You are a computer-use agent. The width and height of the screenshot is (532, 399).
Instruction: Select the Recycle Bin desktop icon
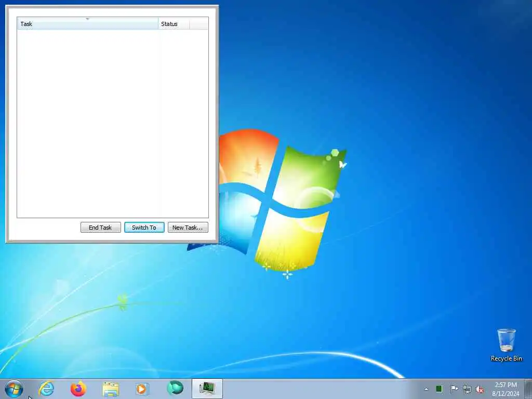click(506, 345)
